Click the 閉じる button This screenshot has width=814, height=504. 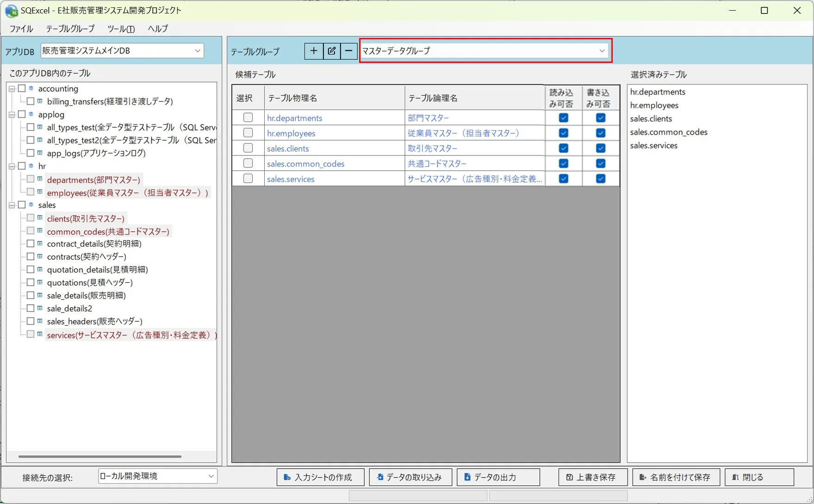(759, 477)
